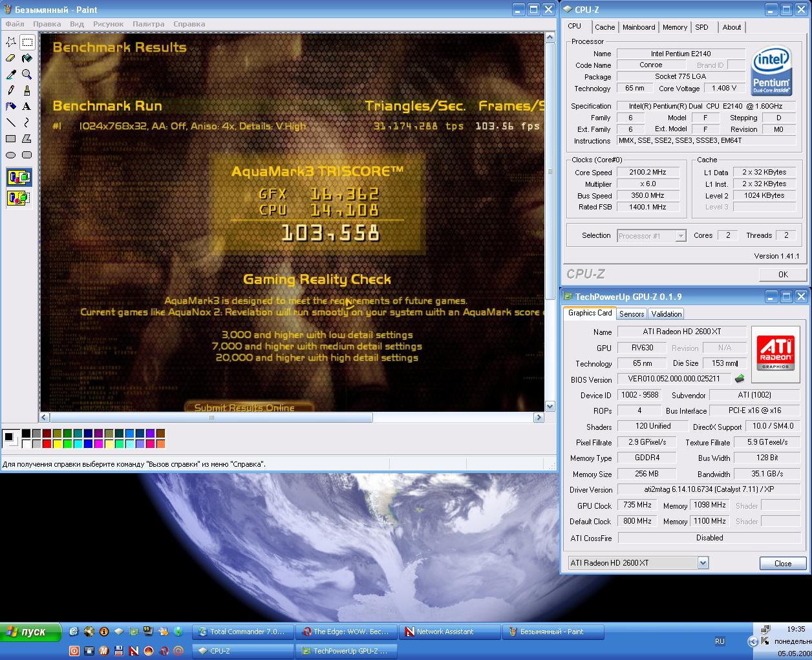The height and width of the screenshot is (660, 812).
Task: Click the Driver Version field in GPU-Z
Action: pyautogui.click(x=709, y=489)
